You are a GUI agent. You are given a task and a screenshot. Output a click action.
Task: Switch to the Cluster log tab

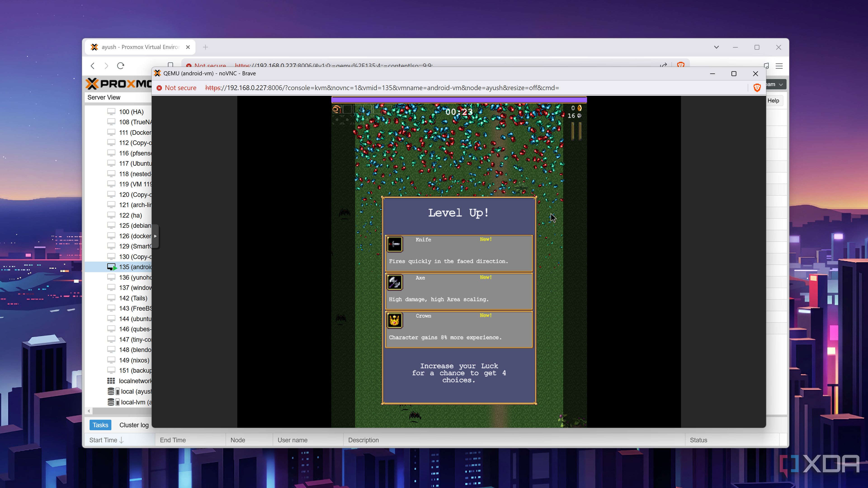[134, 425]
